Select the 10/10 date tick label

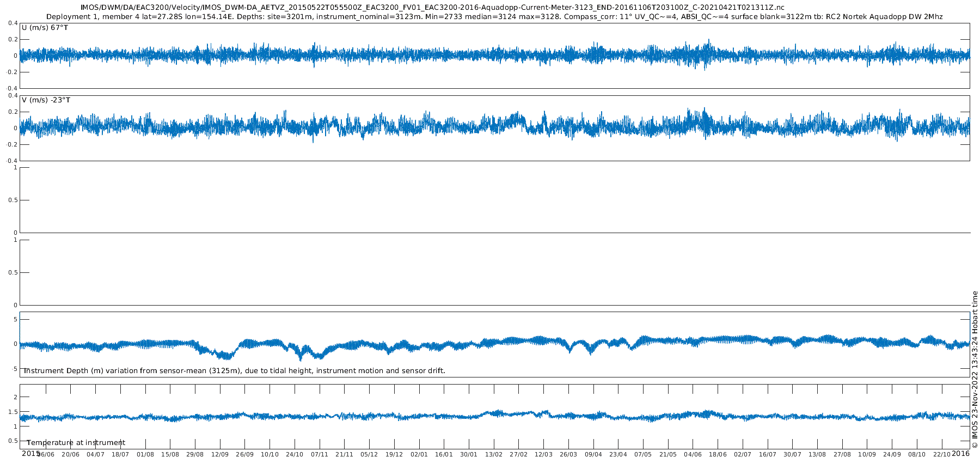click(x=269, y=454)
